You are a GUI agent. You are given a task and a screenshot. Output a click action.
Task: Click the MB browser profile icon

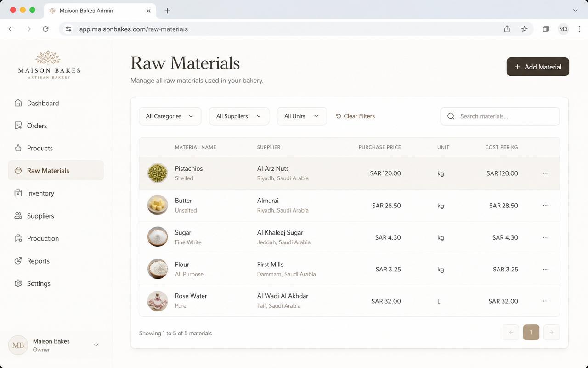pos(563,29)
